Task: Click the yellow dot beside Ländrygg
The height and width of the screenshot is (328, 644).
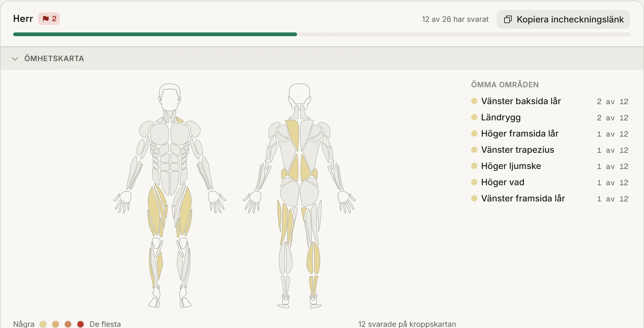Action: [474, 117]
